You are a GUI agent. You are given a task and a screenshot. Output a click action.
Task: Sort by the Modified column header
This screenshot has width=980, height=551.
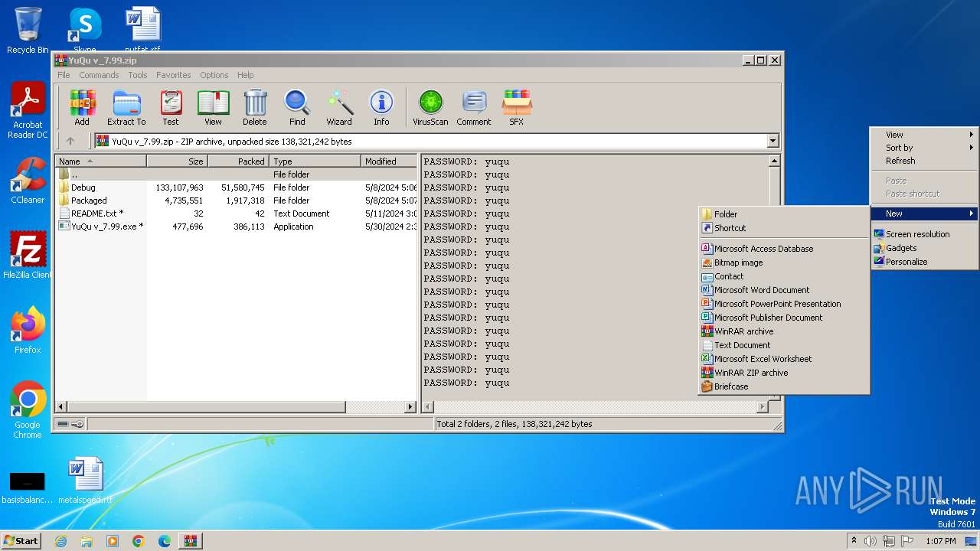389,161
